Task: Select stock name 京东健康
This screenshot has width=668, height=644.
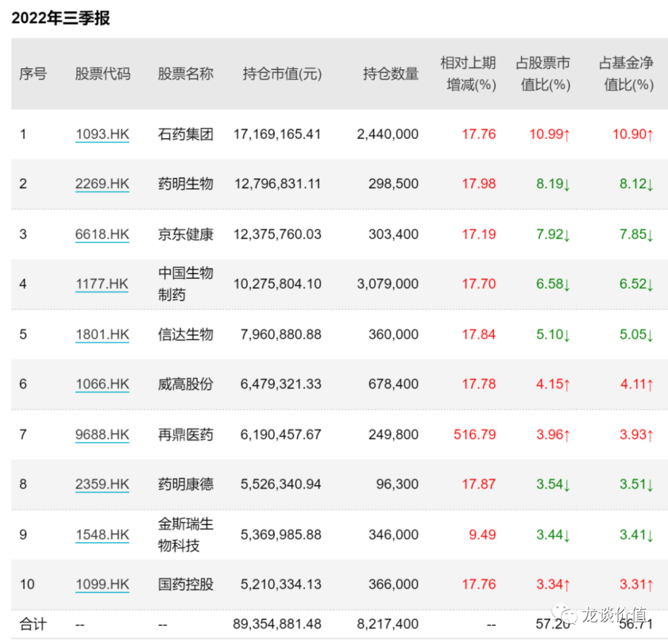Action: 186,234
